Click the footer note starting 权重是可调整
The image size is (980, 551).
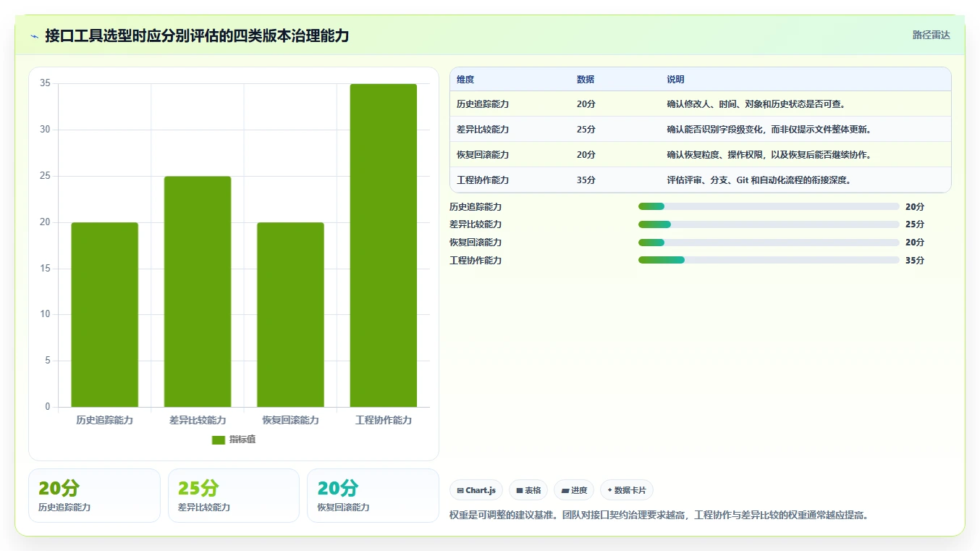pos(659,516)
